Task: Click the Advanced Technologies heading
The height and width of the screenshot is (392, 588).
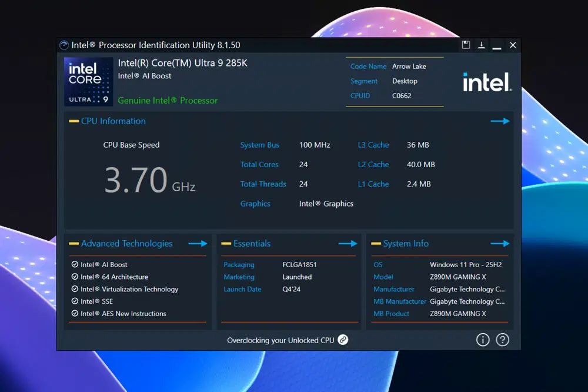Action: coord(127,244)
